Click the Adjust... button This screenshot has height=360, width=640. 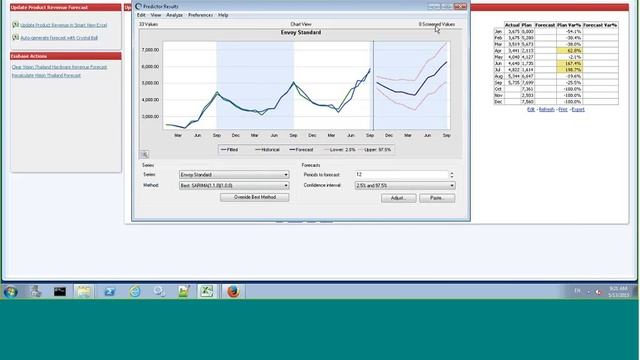398,198
